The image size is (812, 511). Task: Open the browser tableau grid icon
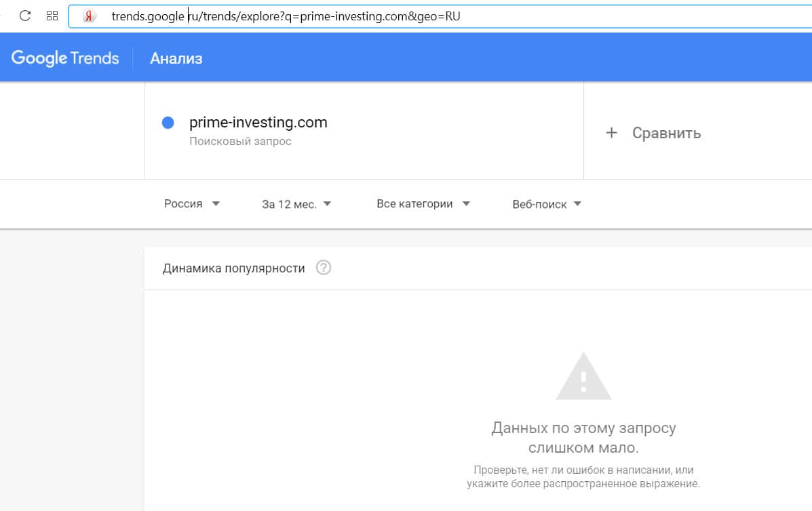[x=52, y=16]
